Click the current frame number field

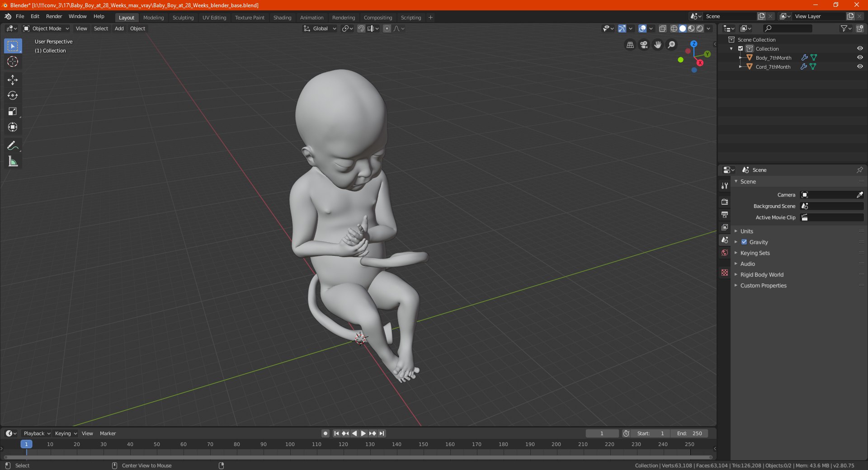(602, 433)
